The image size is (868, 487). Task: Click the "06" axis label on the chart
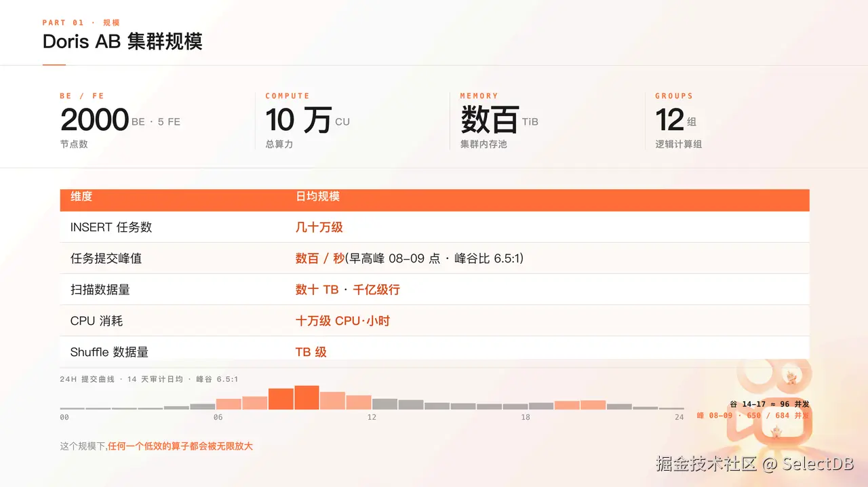(x=218, y=417)
